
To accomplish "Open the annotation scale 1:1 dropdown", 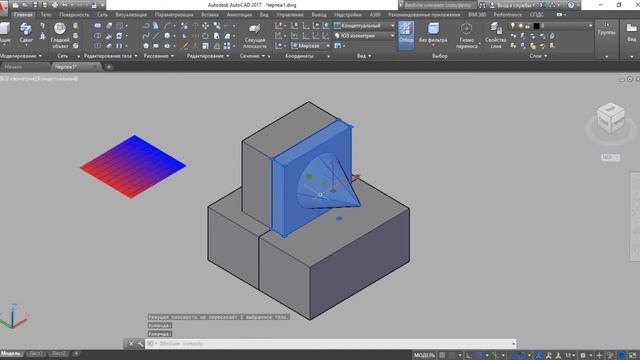I will click(569, 356).
